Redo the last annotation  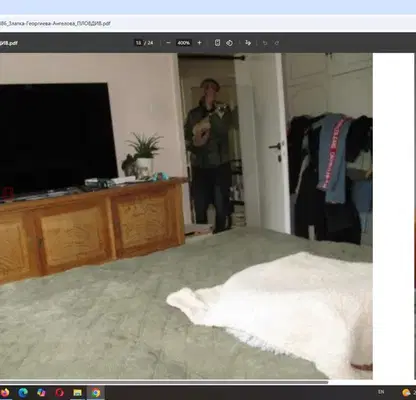coord(277,43)
